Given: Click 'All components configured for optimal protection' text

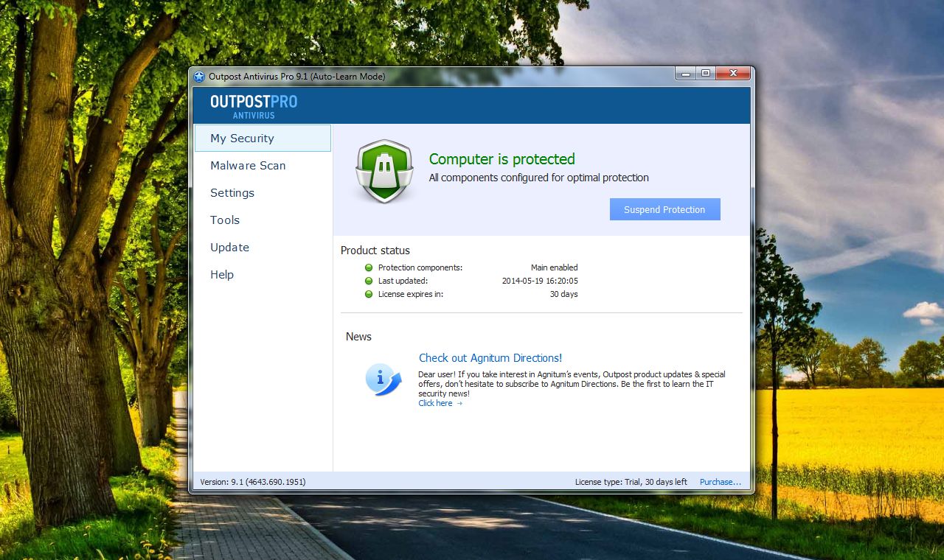Looking at the screenshot, I should (539, 178).
